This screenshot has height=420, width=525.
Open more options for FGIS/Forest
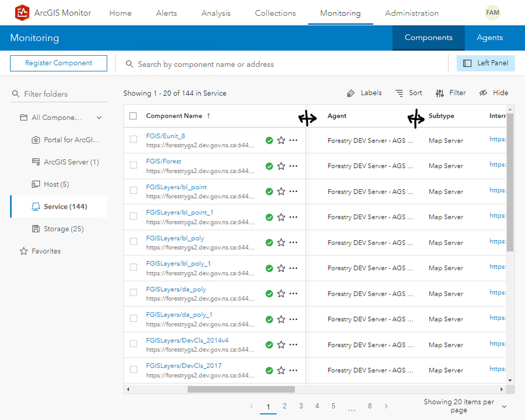tap(293, 166)
